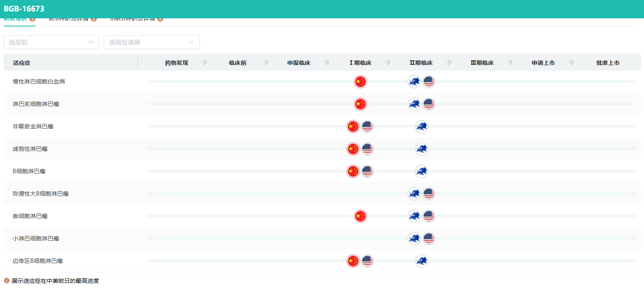Open EU map icon in 小淋巴细胞淋巴瘤 row
The width and height of the screenshot is (644, 291).
[x=414, y=238]
